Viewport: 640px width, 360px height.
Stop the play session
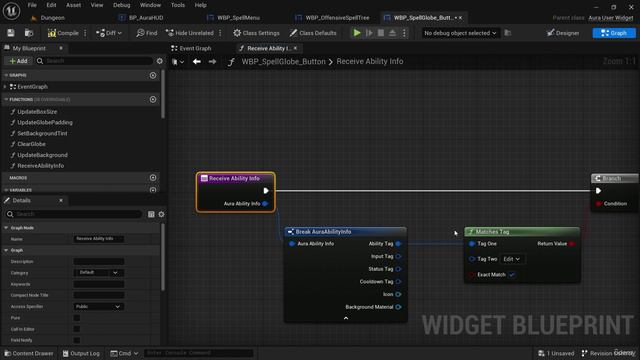point(381,33)
